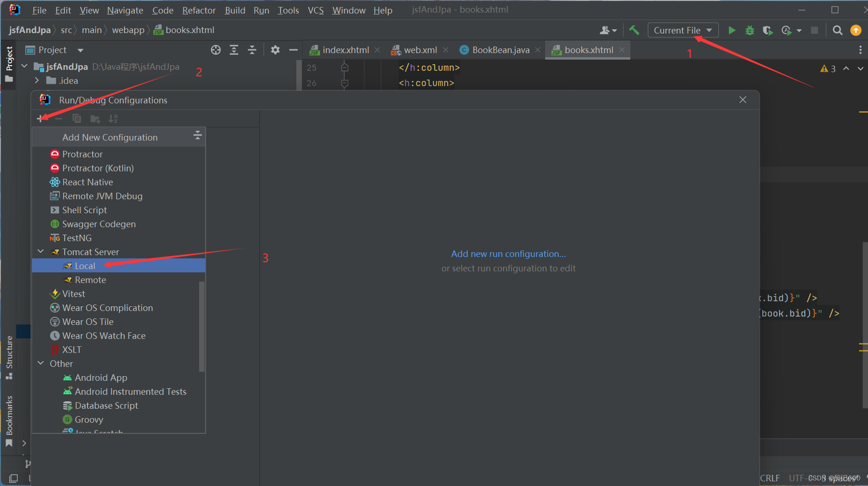Add a new configuration with the plus icon
This screenshot has height=486, width=868.
point(40,118)
